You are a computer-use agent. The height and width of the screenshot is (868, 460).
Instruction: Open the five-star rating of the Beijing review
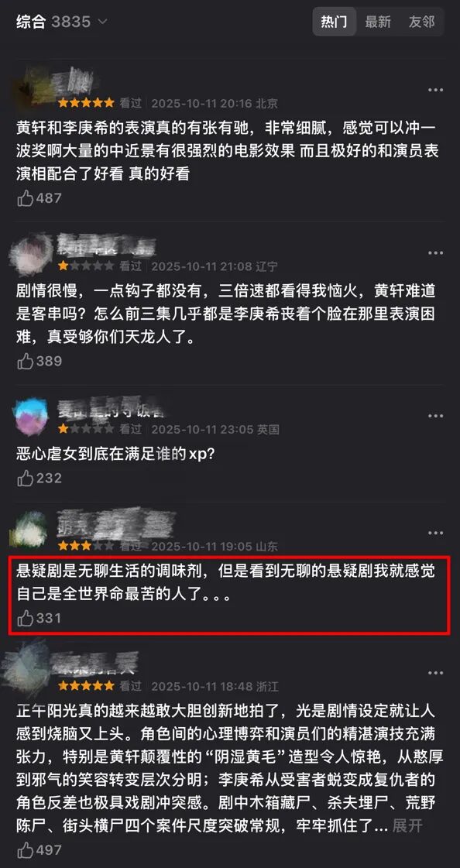(x=86, y=103)
